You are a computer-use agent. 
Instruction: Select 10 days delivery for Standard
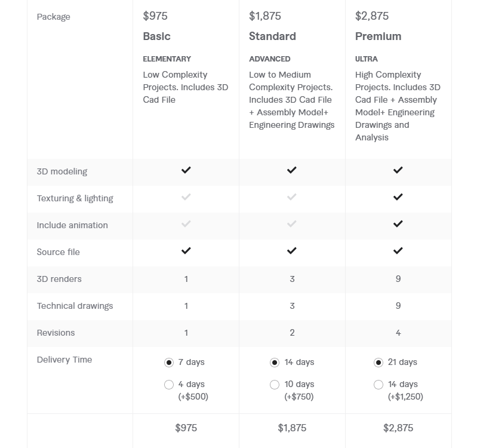(275, 385)
